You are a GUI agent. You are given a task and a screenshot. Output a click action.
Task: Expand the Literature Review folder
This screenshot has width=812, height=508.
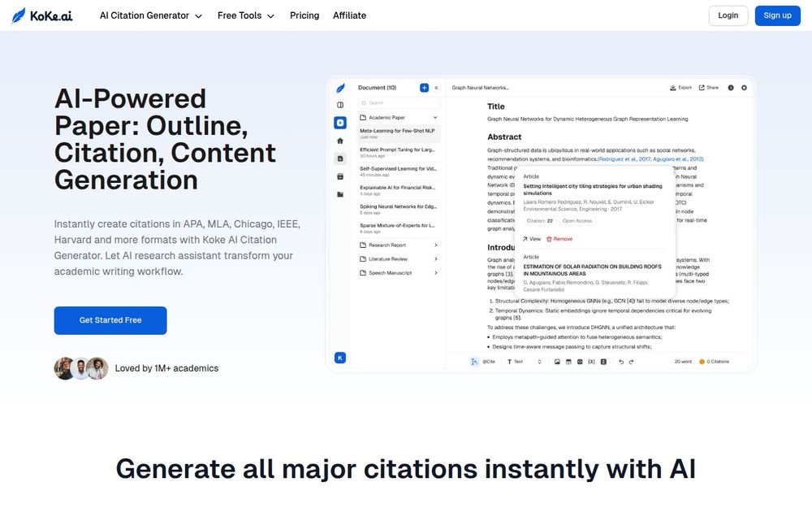coord(399,259)
